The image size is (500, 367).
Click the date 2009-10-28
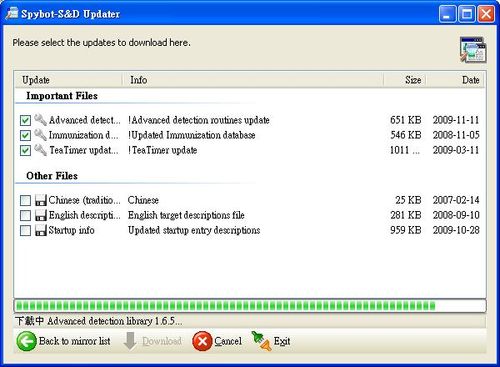456,230
